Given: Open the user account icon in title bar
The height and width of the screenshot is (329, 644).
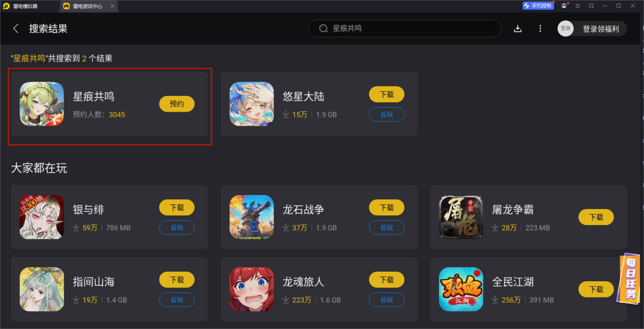Looking at the screenshot, I should (x=564, y=6).
